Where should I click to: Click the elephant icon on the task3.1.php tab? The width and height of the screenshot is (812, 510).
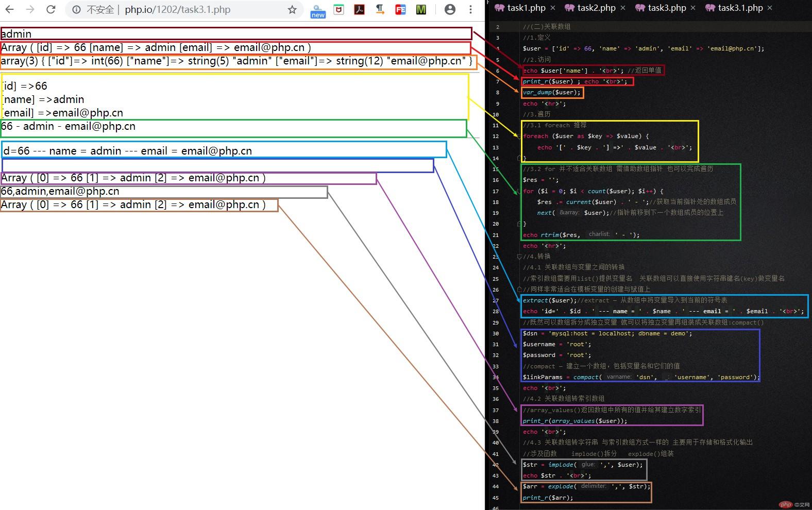click(x=710, y=8)
